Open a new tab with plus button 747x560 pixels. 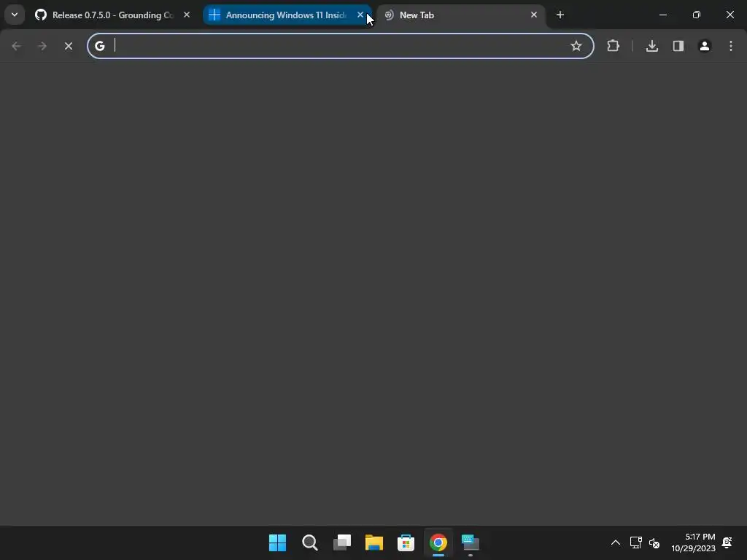[560, 15]
